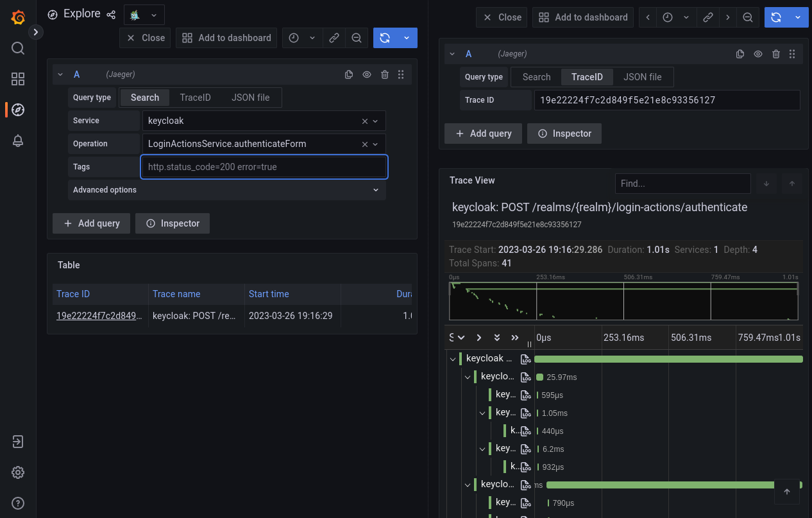
Task: Collapse the 25.97ms keycloak child span
Action: point(468,377)
